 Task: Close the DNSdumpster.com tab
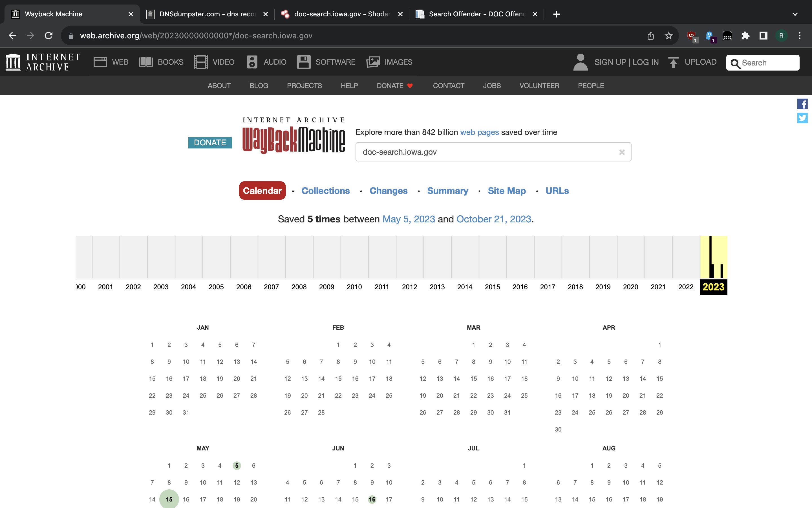coord(265,14)
